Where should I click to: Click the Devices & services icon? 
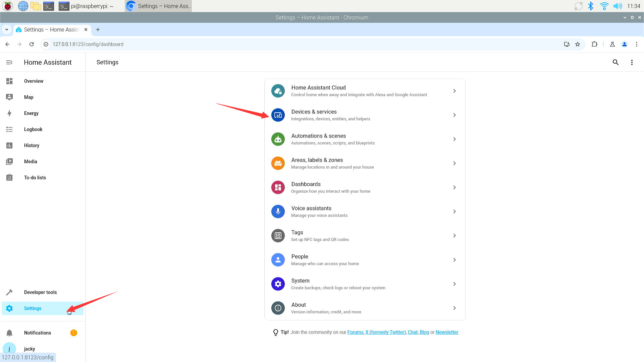278,115
